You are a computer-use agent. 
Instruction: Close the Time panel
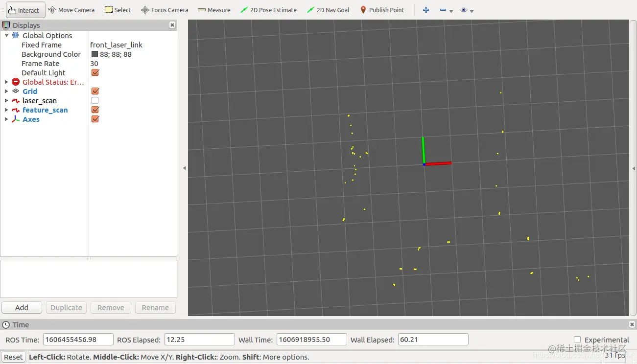[632, 324]
